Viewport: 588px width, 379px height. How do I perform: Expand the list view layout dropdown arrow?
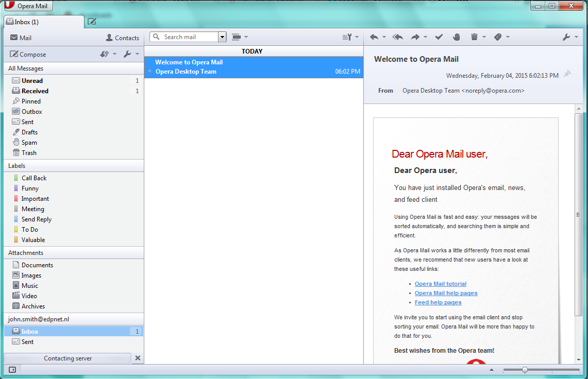[x=246, y=37]
